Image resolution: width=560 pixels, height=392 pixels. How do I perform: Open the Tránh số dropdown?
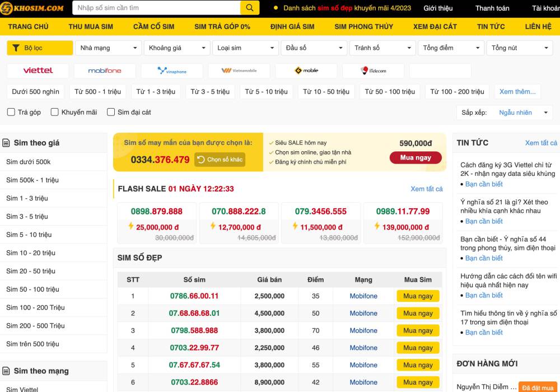click(382, 48)
